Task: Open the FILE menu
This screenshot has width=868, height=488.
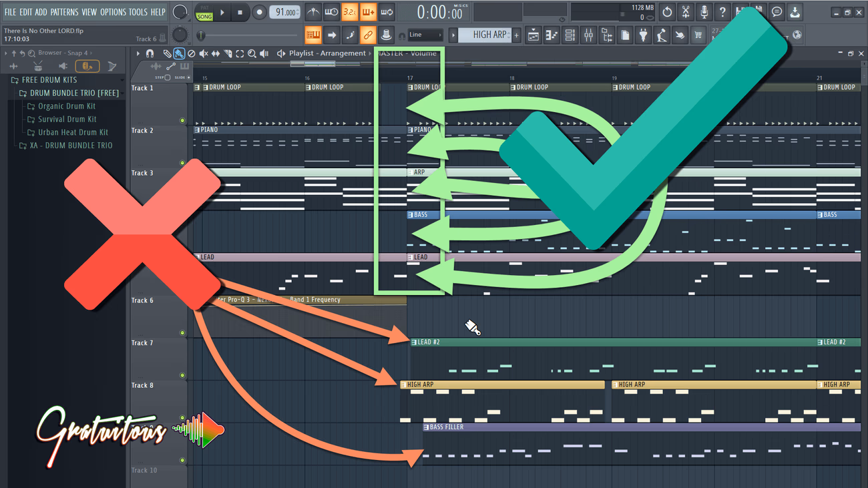Action: [10, 12]
